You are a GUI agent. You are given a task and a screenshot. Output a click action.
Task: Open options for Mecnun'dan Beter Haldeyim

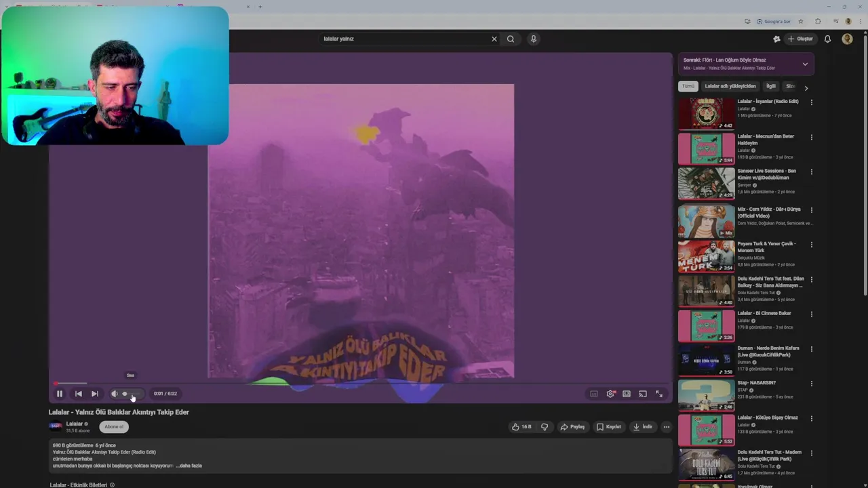[x=811, y=138]
